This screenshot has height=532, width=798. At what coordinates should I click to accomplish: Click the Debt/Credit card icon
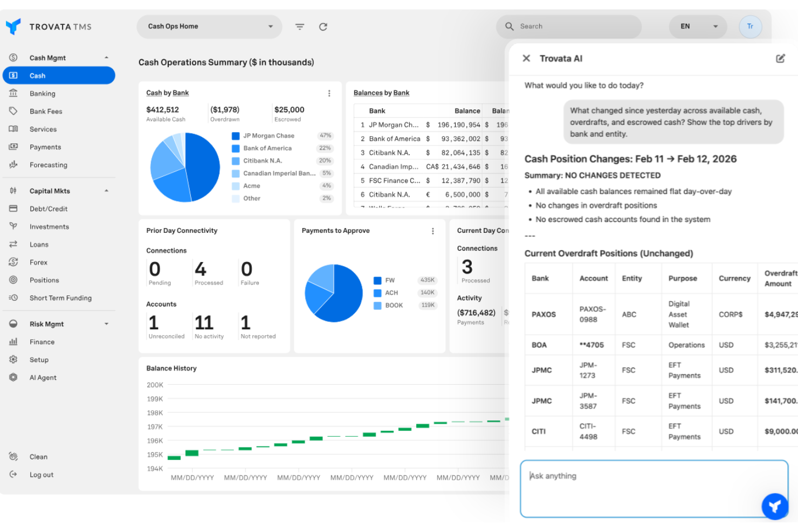coord(13,209)
